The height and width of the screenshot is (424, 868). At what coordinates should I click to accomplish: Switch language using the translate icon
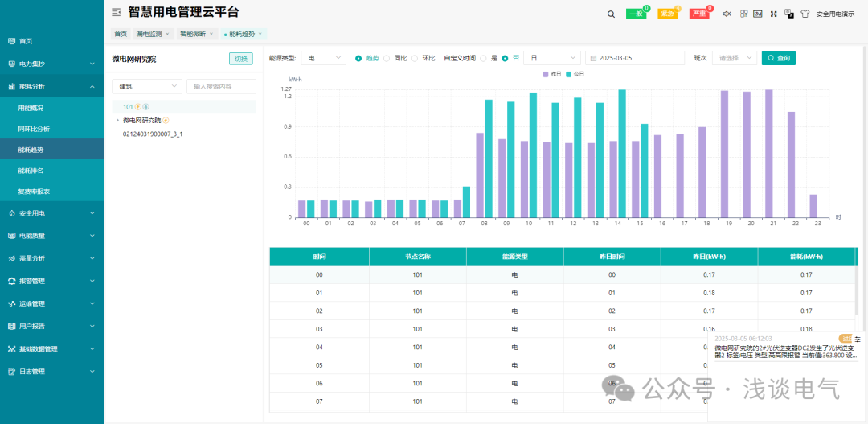pyautogui.click(x=789, y=14)
